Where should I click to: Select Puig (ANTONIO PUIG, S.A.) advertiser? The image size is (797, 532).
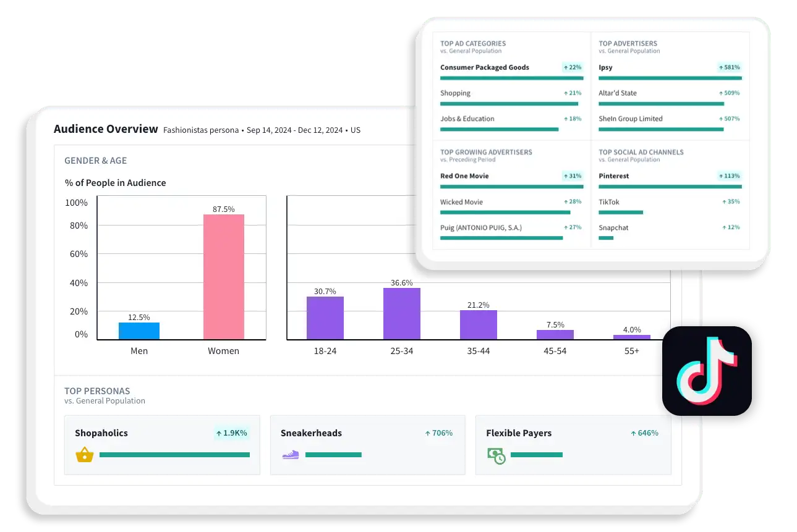click(481, 227)
